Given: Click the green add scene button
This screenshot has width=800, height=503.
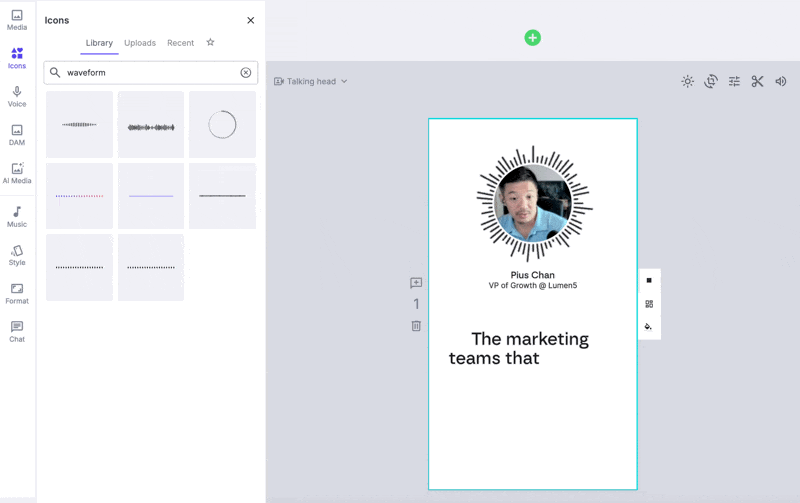Looking at the screenshot, I should [533, 38].
